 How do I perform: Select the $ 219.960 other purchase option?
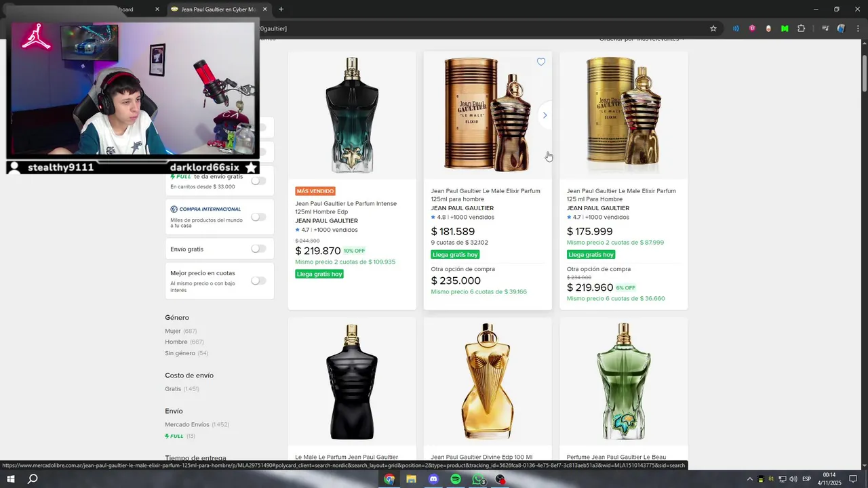(x=590, y=287)
